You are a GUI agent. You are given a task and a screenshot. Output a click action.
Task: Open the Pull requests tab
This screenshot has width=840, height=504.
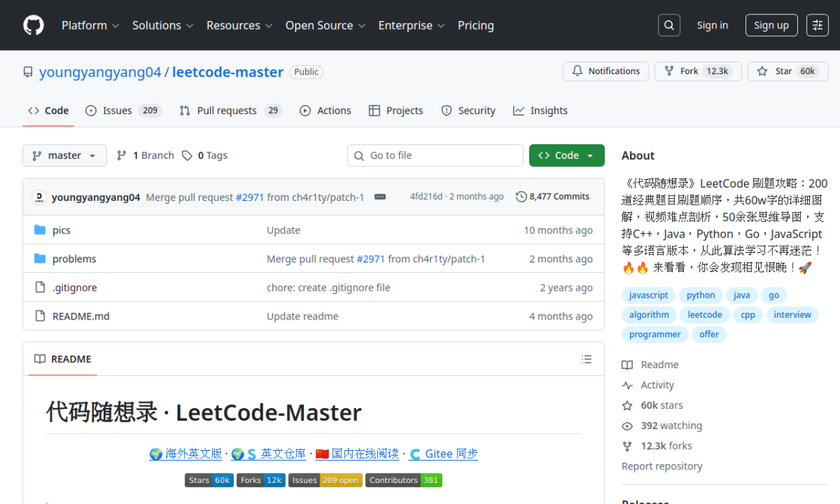pos(226,111)
